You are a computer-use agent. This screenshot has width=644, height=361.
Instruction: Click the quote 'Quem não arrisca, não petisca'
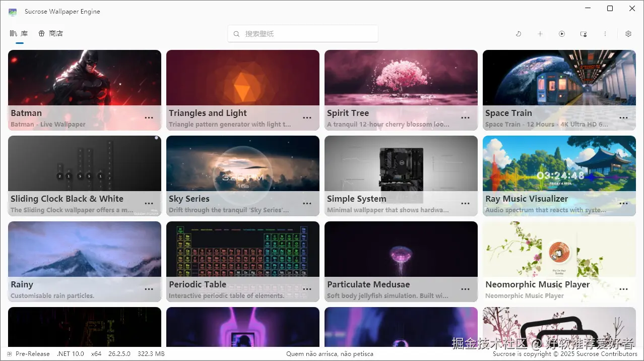[330, 354]
